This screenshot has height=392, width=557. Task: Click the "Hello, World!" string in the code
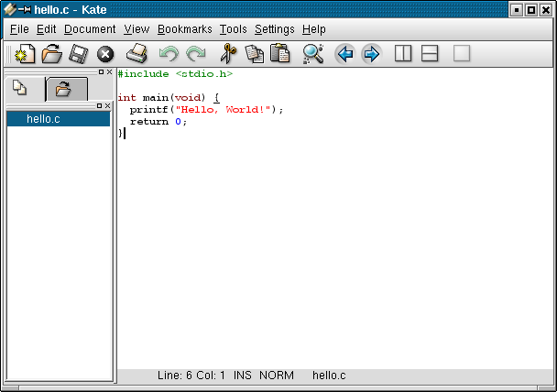[224, 110]
